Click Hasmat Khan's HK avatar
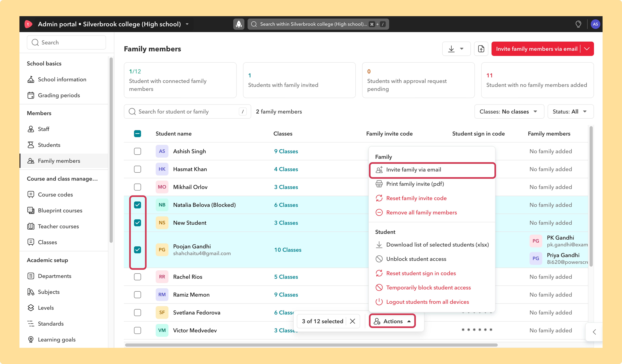Screen dimensions: 622x364 pyautogui.click(x=162, y=169)
